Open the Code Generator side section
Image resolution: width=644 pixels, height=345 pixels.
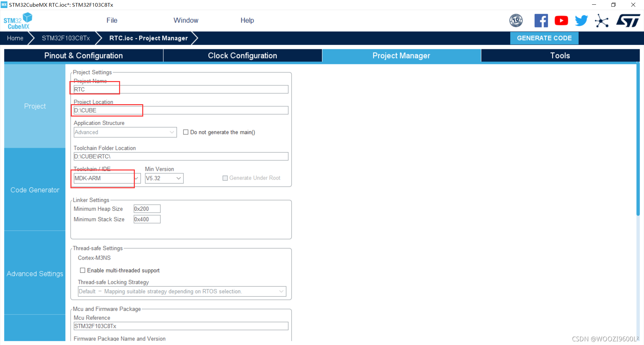point(35,190)
